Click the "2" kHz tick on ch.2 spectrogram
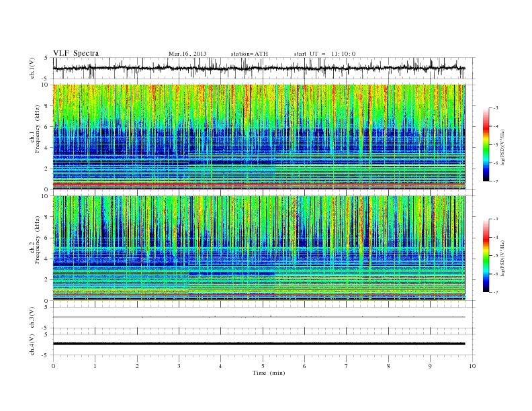 (x=47, y=280)
